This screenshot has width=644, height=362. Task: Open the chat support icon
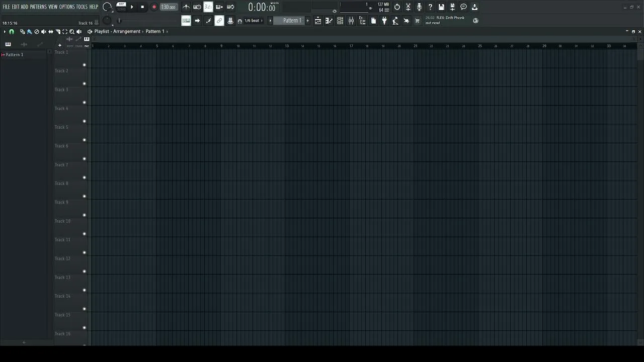tap(463, 7)
